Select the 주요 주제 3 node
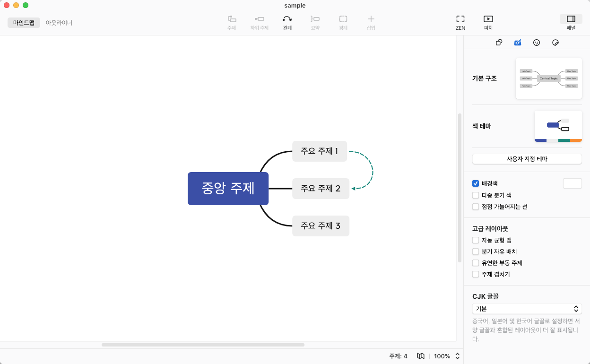This screenshot has width=590, height=364. click(321, 226)
